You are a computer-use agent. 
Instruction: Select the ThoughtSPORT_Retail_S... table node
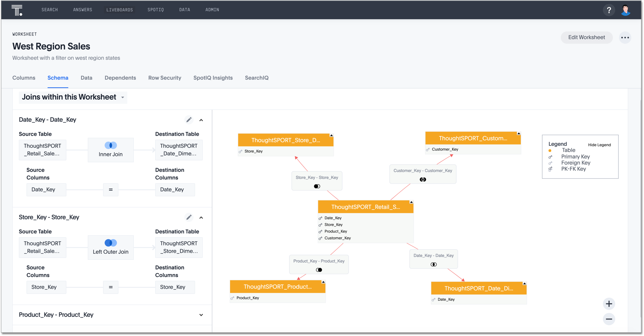(365, 207)
